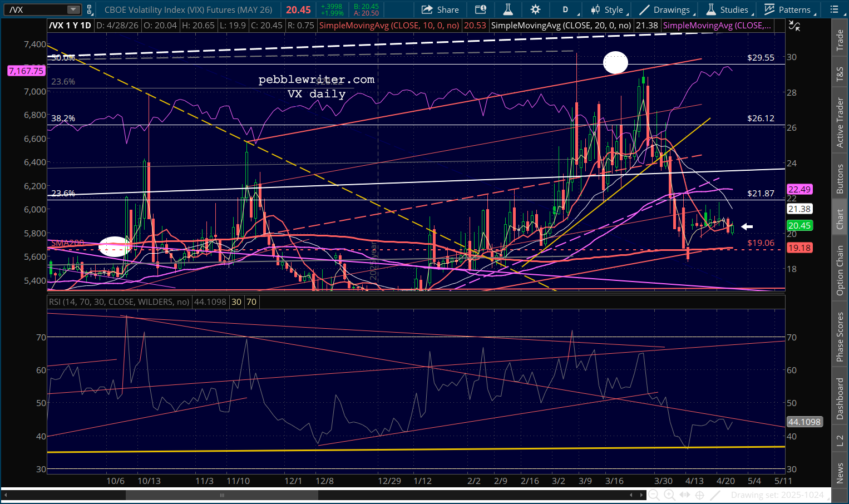Click the quote details card icon
Viewport: 849px width, 504px height.
coord(480,9)
